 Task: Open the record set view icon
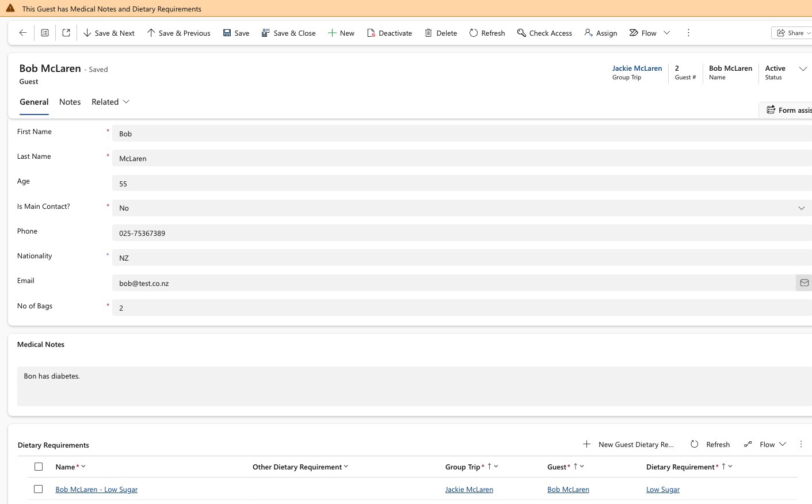click(x=45, y=33)
